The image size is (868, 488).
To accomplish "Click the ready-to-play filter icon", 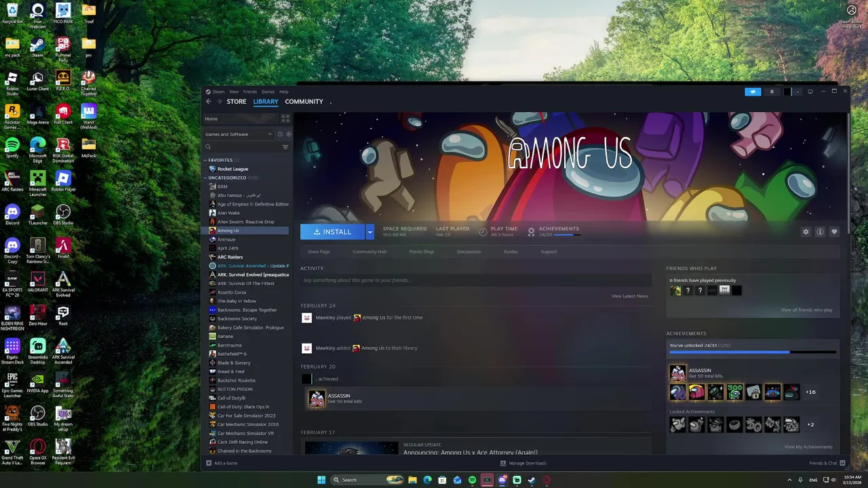I will click(x=288, y=134).
